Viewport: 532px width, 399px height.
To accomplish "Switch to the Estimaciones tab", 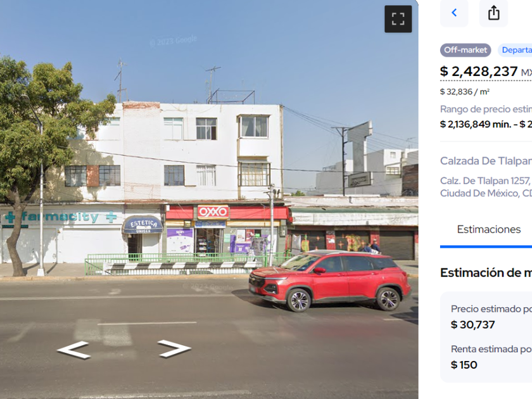I will [488, 230].
